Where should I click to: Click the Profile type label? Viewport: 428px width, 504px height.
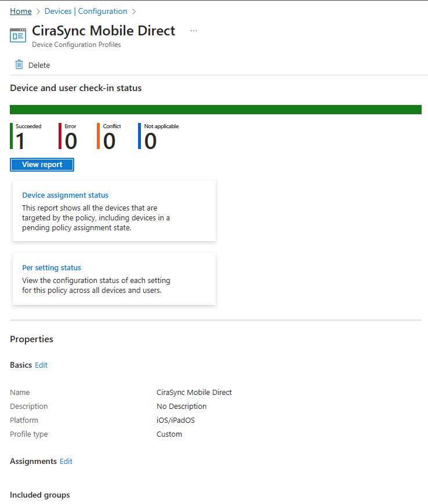tap(28, 434)
